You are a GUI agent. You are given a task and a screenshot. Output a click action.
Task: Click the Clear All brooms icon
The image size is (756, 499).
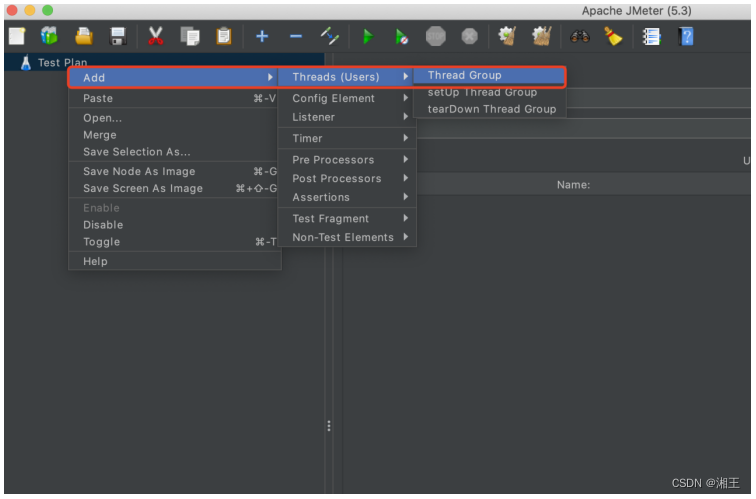pos(541,36)
